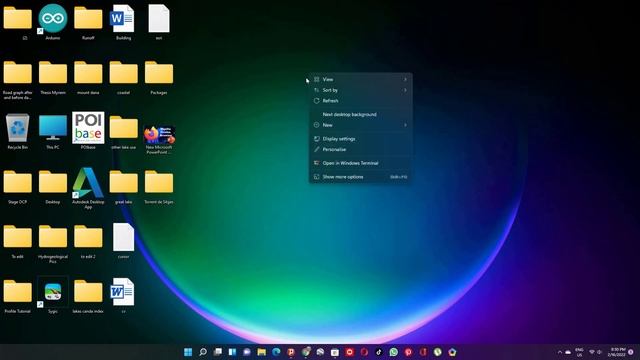The width and height of the screenshot is (640, 360).
Task: Launch Microsoft Edge from the taskbar
Action: point(276,352)
